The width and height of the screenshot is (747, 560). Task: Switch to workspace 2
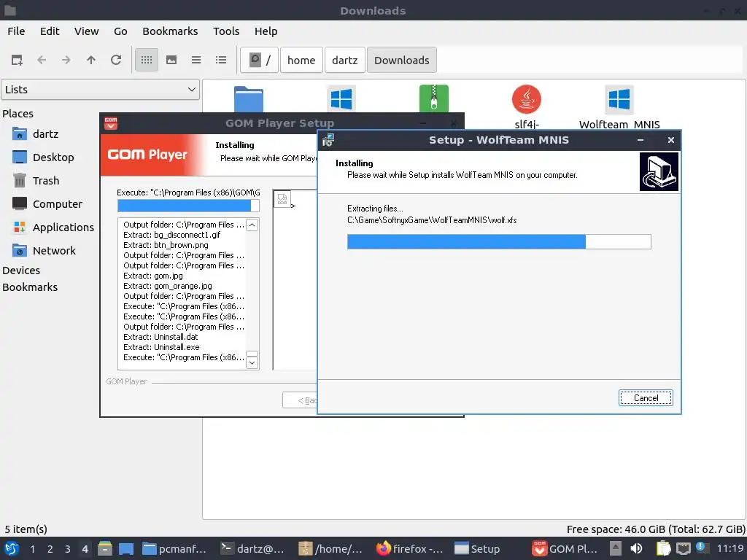pyautogui.click(x=50, y=549)
